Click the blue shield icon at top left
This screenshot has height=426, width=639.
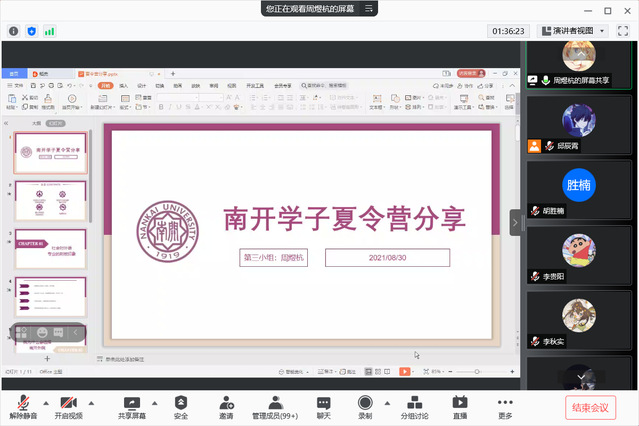tap(31, 31)
